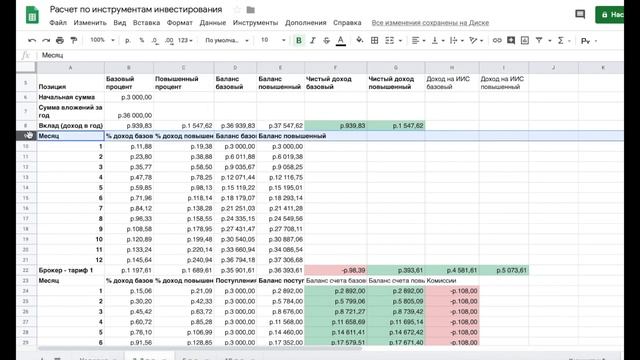
Task: Open the font size 10 dropdown
Action: pos(273,40)
